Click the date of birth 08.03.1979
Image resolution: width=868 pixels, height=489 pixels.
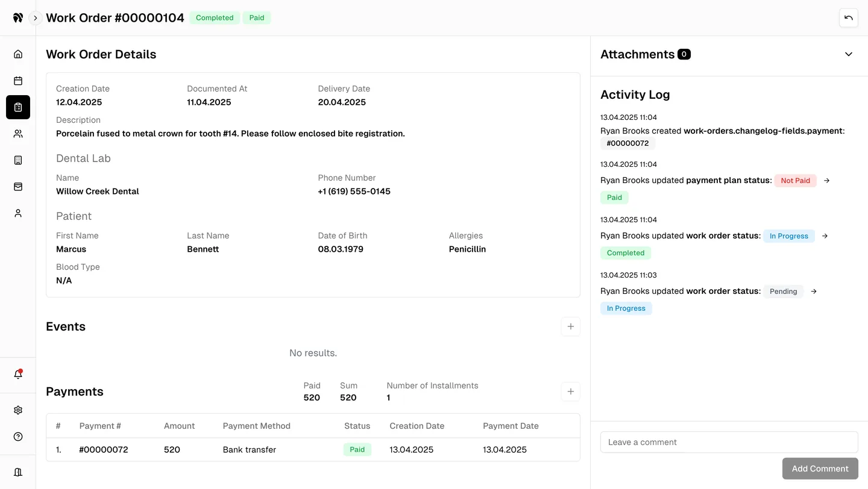[x=341, y=249]
